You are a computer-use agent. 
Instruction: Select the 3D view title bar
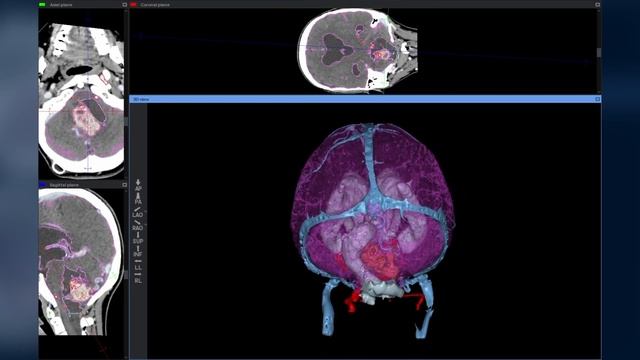pyautogui.click(x=365, y=99)
